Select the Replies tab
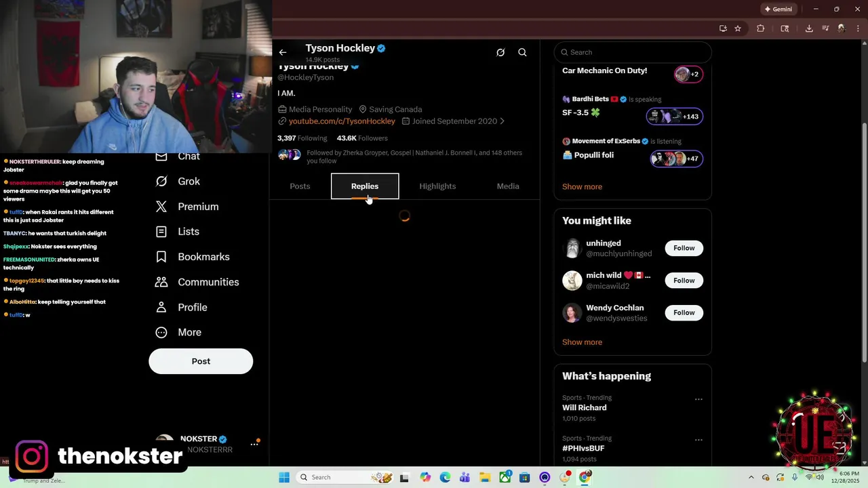This screenshot has width=868, height=488. click(x=365, y=186)
